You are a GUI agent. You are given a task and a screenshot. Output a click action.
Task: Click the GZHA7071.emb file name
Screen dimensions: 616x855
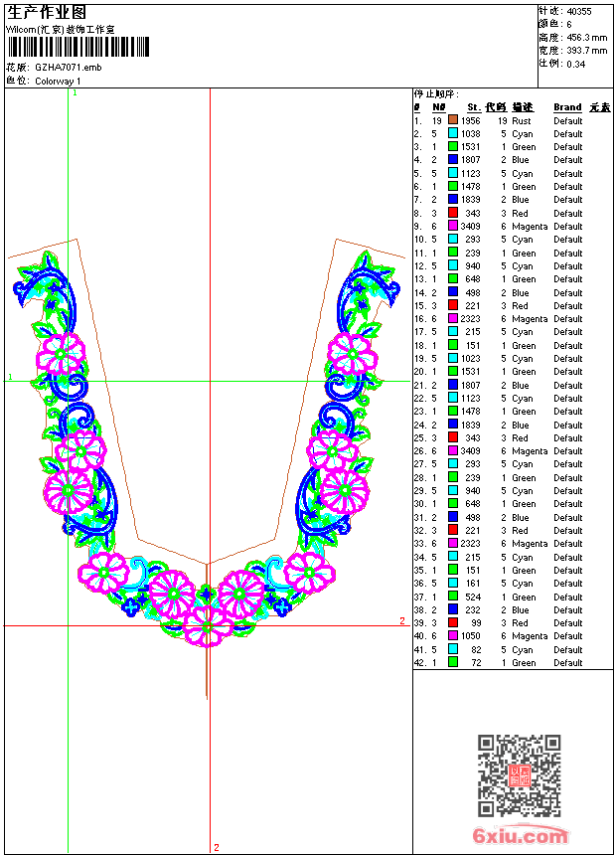(x=68, y=68)
